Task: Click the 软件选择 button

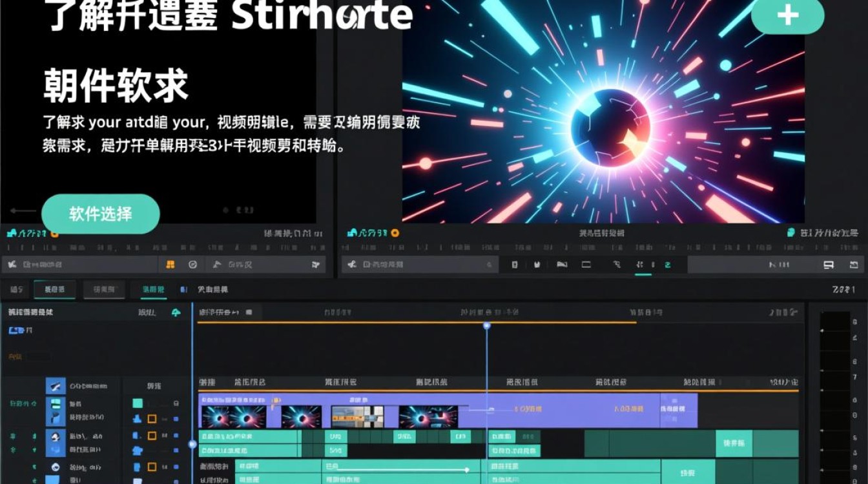Action: pyautogui.click(x=100, y=214)
